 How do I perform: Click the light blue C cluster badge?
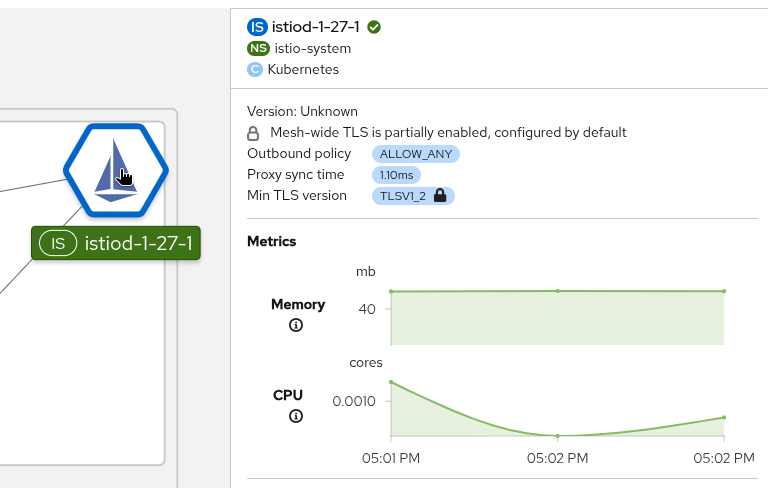255,70
